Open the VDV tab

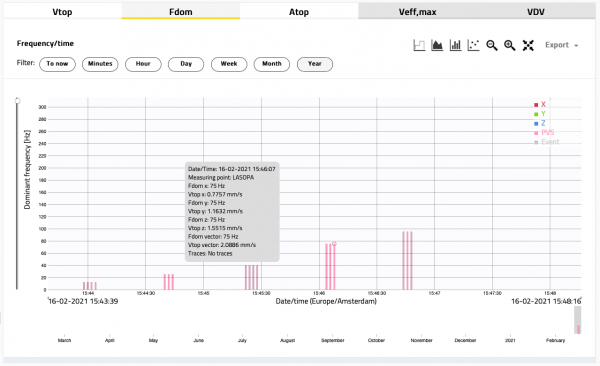pyautogui.click(x=536, y=12)
